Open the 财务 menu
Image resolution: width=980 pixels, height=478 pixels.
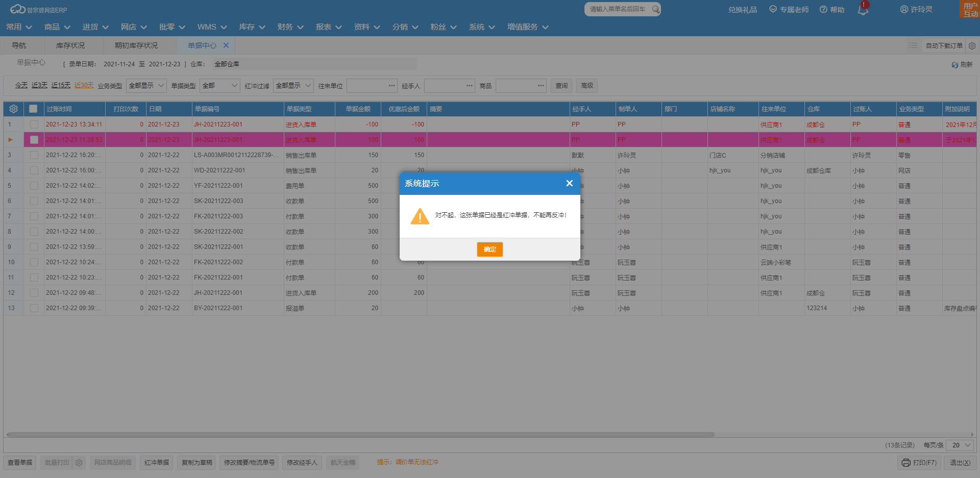[290, 27]
